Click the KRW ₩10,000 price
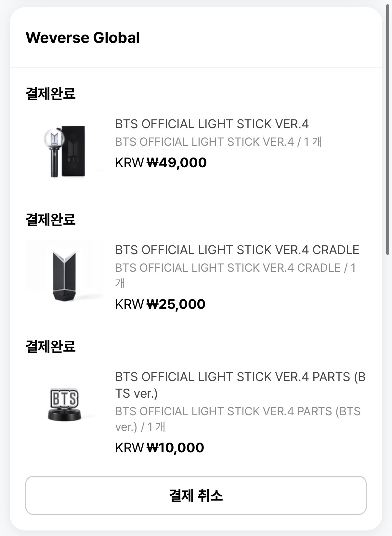 coord(160,447)
